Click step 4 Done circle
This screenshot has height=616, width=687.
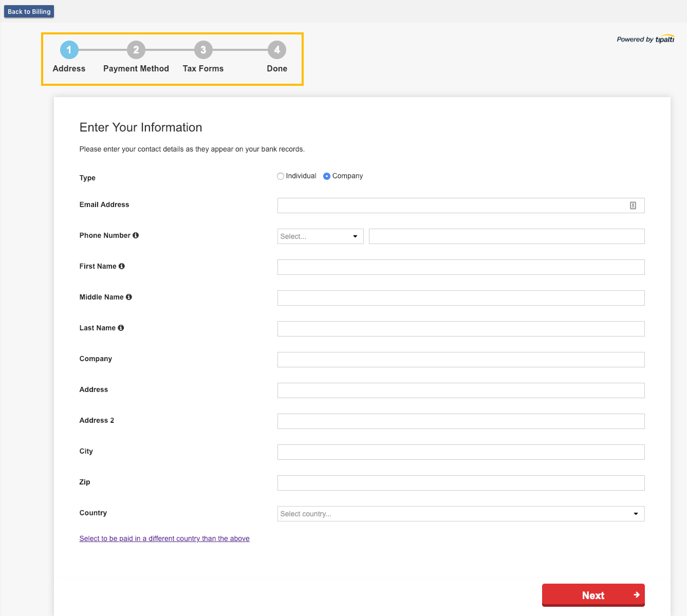click(x=277, y=50)
